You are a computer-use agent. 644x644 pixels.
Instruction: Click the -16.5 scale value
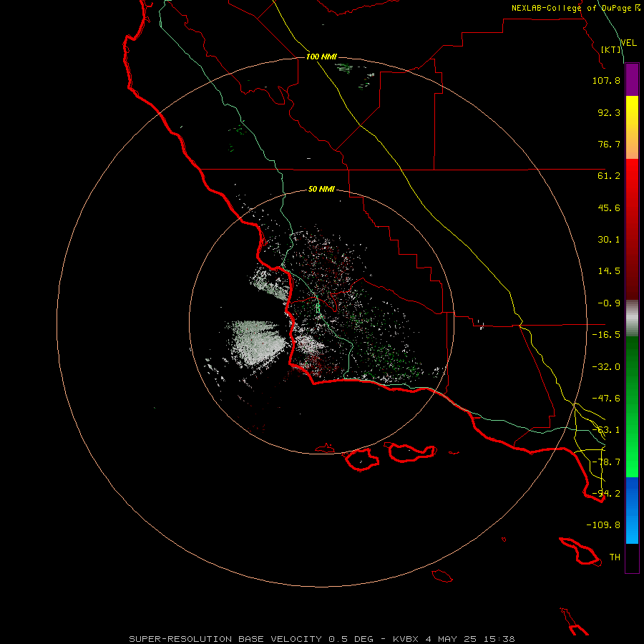pyautogui.click(x=606, y=335)
